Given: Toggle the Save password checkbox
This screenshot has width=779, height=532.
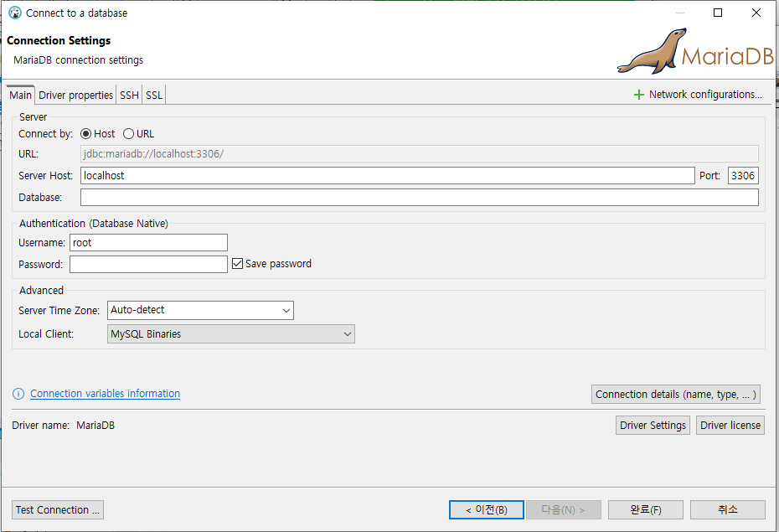Looking at the screenshot, I should pos(238,264).
